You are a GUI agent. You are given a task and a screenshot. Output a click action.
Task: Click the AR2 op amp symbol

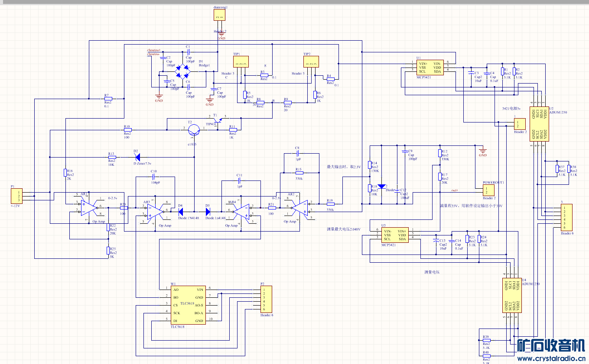299,206
